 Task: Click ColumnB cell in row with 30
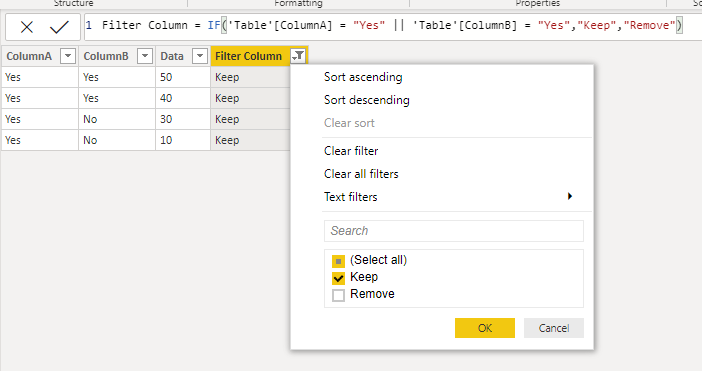click(117, 119)
